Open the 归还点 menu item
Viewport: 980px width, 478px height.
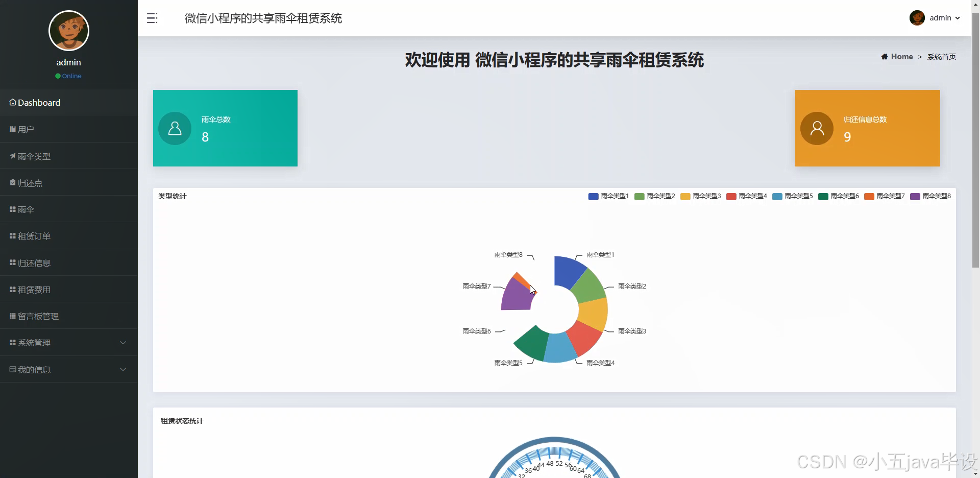[69, 182]
